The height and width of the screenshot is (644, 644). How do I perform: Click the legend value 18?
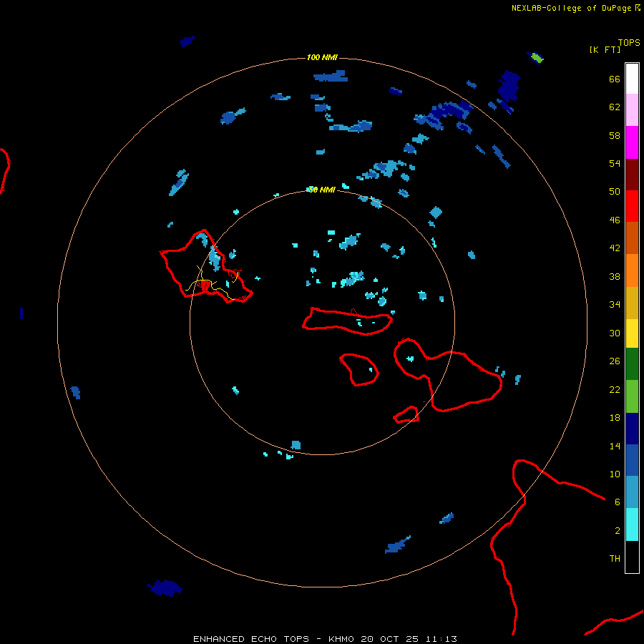(615, 418)
